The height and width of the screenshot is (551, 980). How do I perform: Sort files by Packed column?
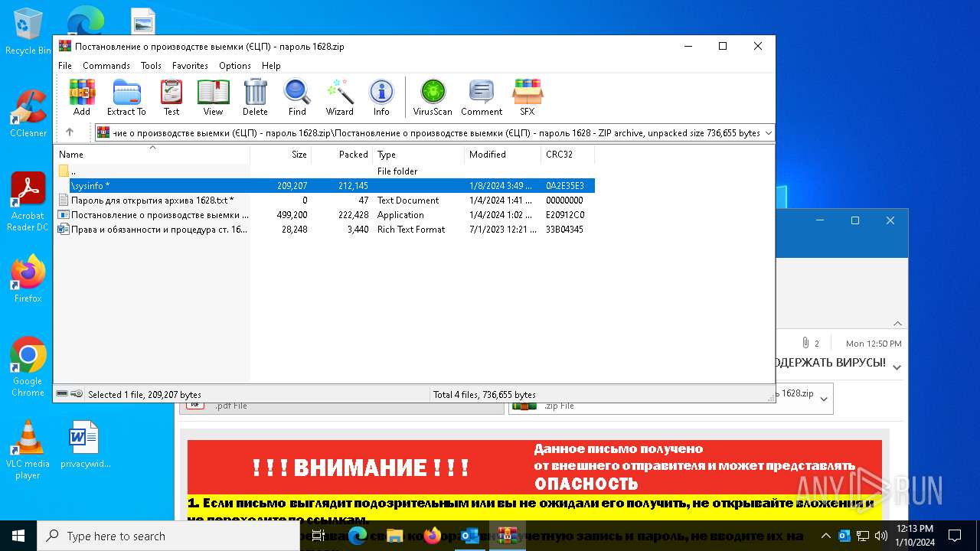click(341, 155)
